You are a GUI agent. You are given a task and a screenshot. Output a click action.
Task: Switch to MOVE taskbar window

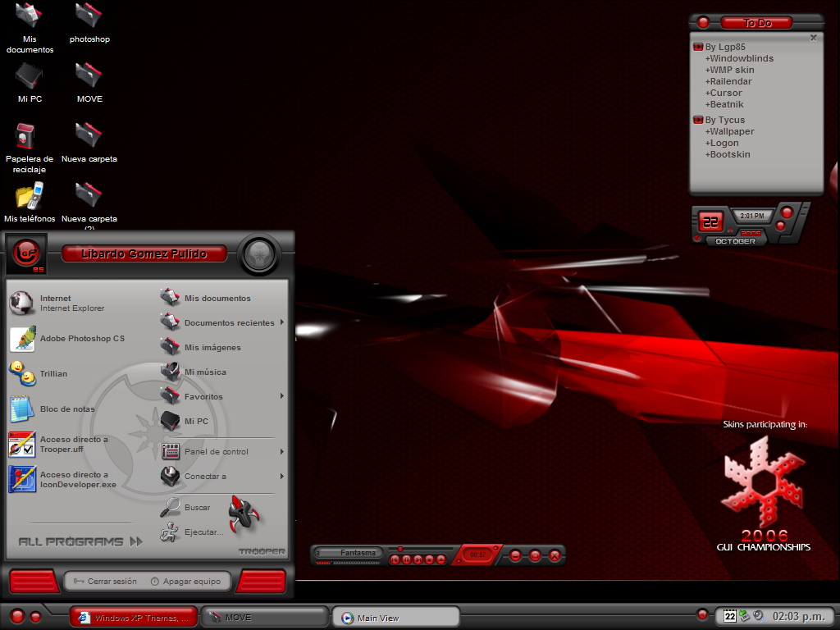[265, 617]
